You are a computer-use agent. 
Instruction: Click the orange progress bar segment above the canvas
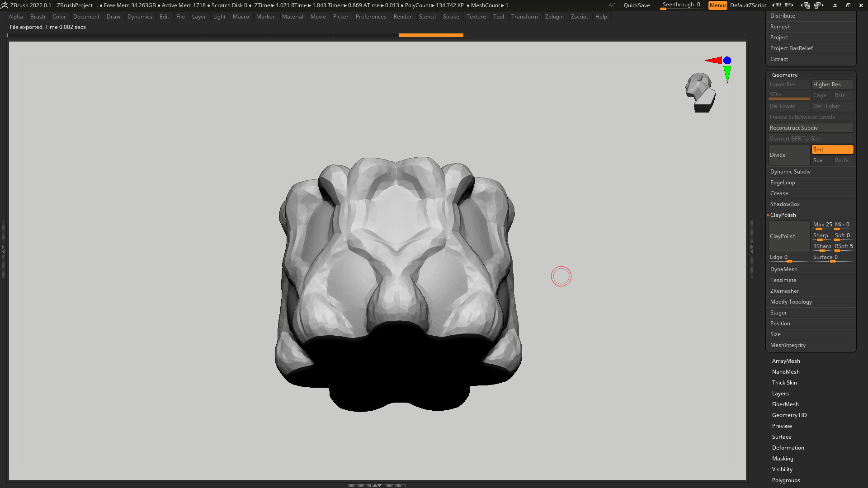click(x=431, y=35)
